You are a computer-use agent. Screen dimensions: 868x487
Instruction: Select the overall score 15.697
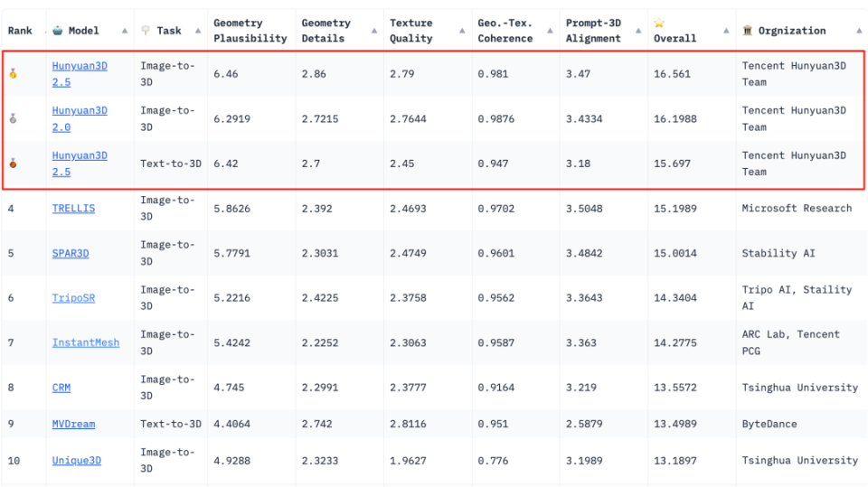[672, 164]
